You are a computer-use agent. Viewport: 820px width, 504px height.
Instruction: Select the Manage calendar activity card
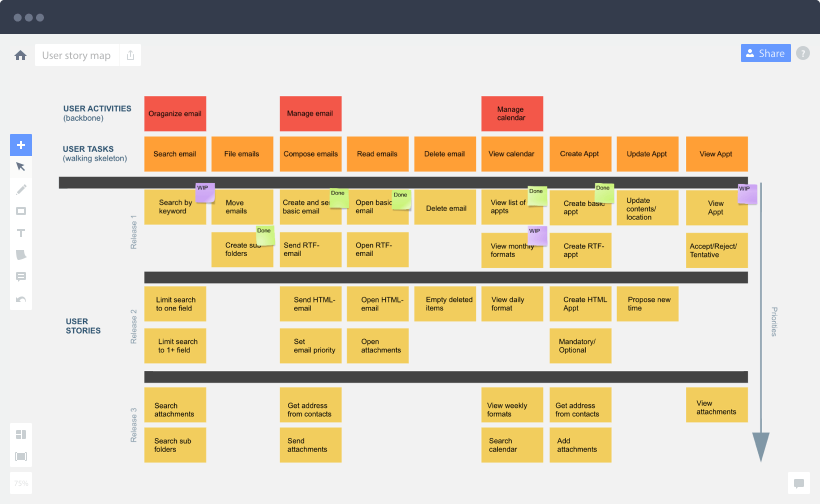click(x=512, y=113)
